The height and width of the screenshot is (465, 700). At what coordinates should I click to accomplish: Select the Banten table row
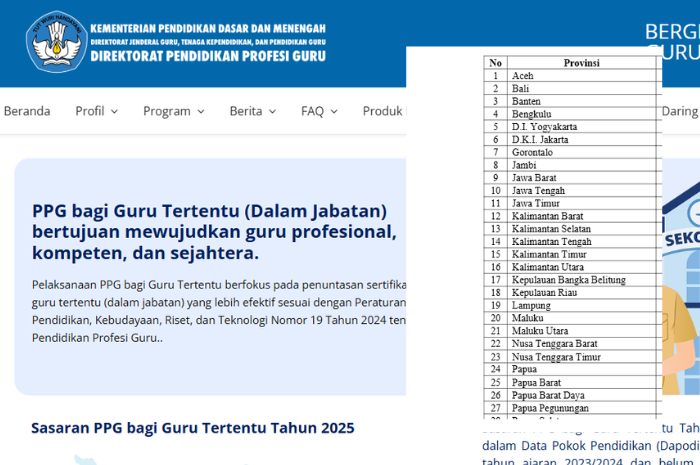570,101
